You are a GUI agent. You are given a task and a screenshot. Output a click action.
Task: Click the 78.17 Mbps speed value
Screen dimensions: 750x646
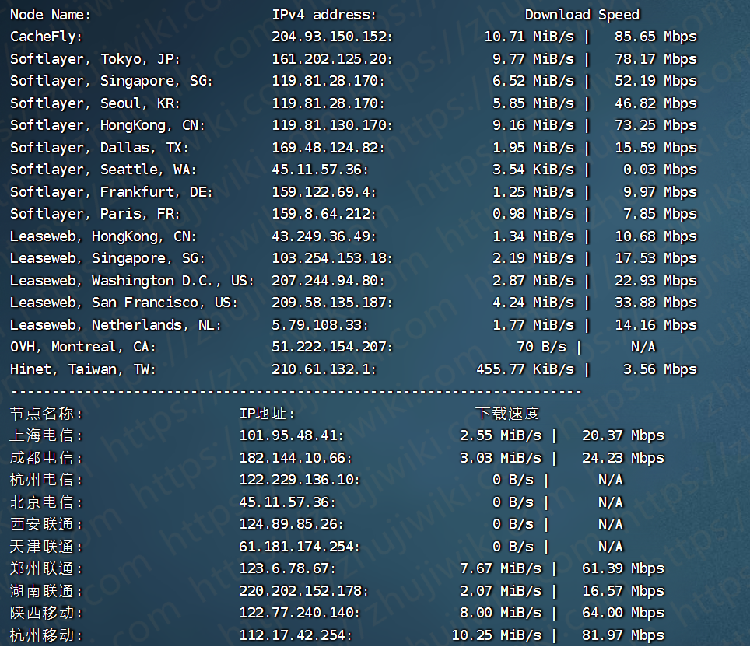[655, 59]
